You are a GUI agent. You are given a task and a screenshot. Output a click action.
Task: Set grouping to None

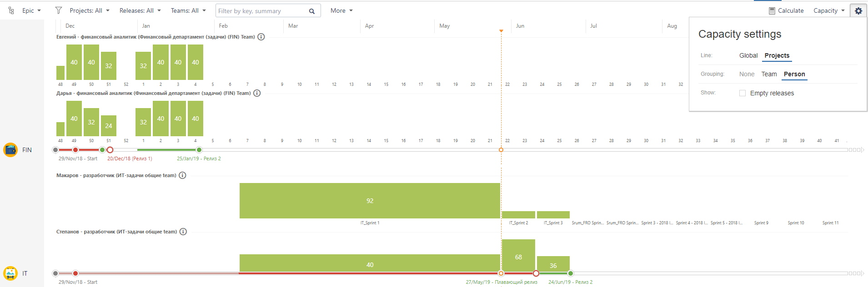[747, 74]
